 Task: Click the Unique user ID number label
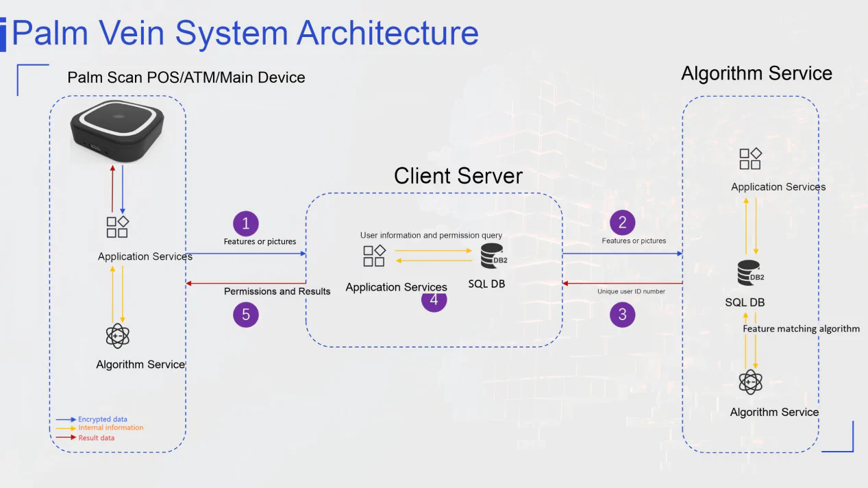click(x=631, y=291)
